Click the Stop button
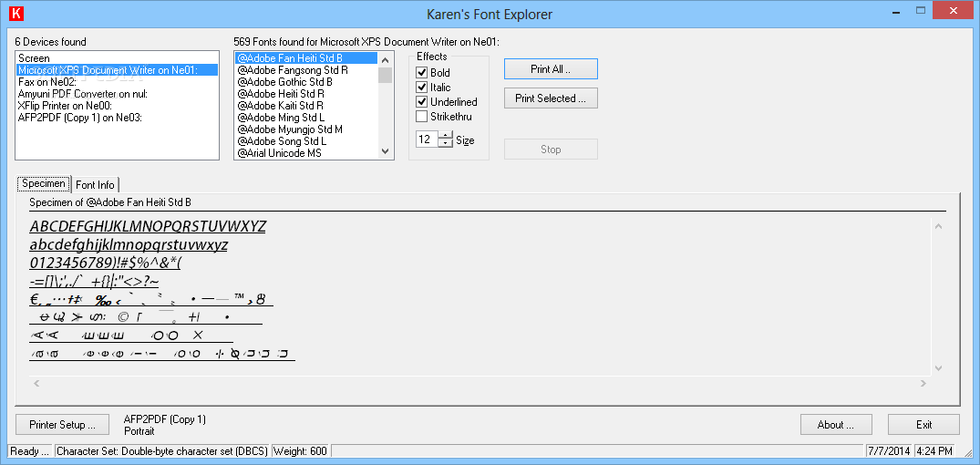This screenshot has width=980, height=465. tap(551, 150)
